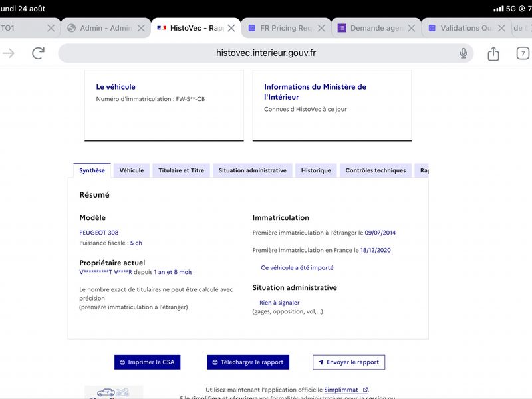Click the external-link icon beside Simplimmat
This screenshot has height=399, width=532.
(x=365, y=390)
